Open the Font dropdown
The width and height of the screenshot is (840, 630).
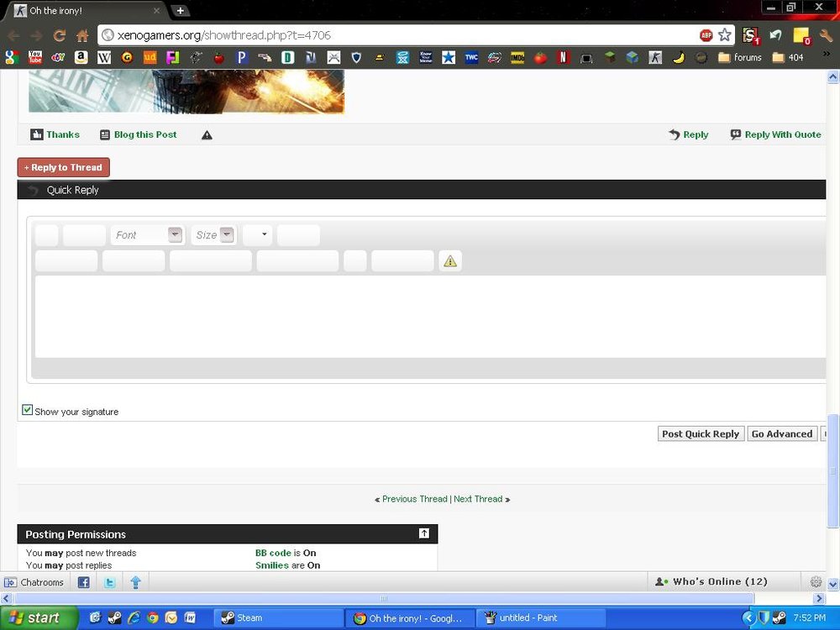148,235
